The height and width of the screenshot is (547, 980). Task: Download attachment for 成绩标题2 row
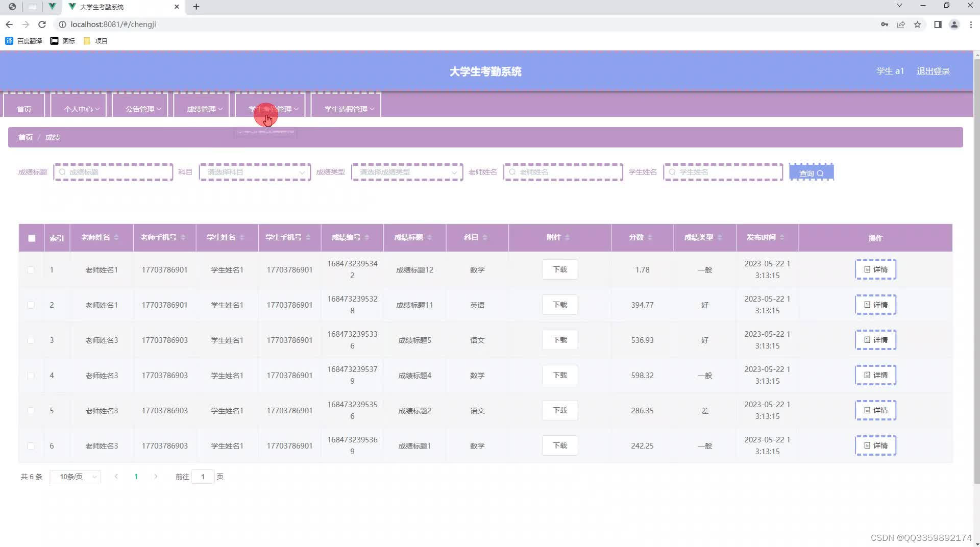click(x=560, y=410)
